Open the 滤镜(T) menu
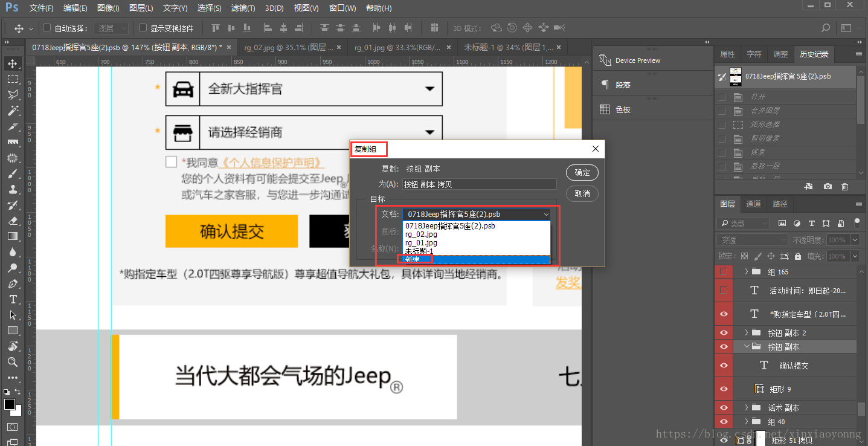 [x=243, y=8]
